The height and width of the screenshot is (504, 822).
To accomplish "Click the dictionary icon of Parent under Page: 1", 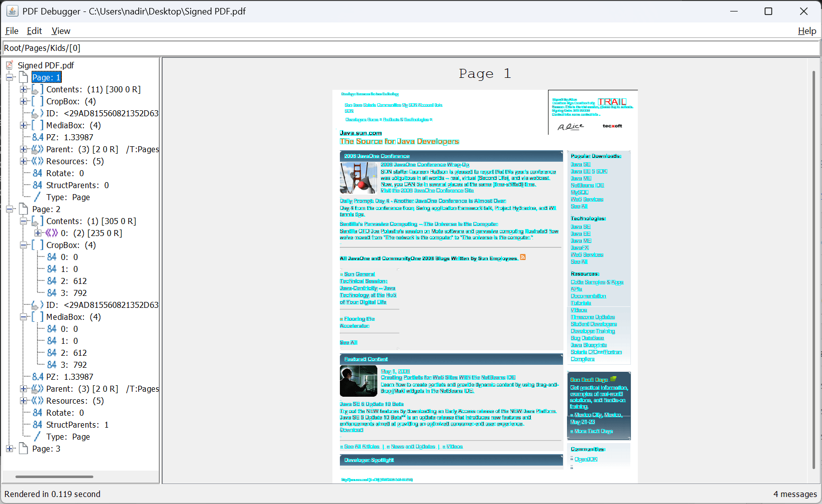I will click(x=37, y=149).
